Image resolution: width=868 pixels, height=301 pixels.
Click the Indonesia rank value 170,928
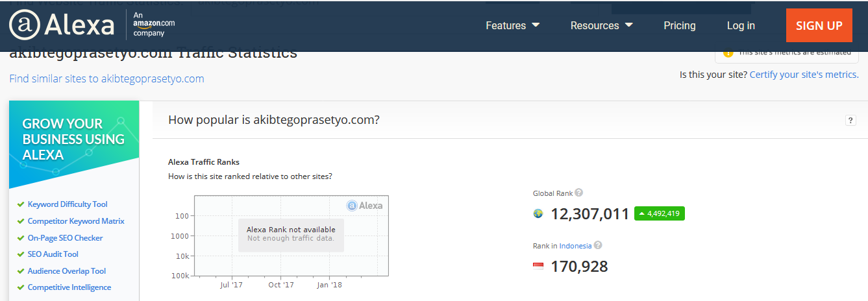(x=579, y=266)
